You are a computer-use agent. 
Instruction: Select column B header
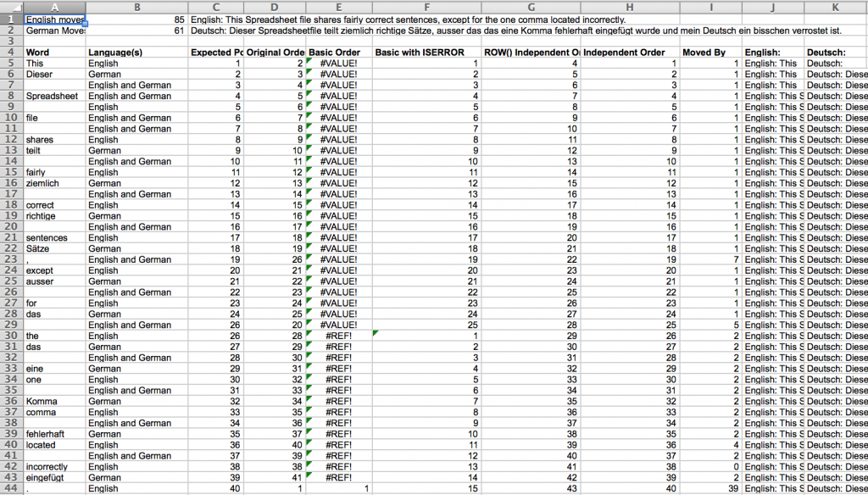(136, 7)
